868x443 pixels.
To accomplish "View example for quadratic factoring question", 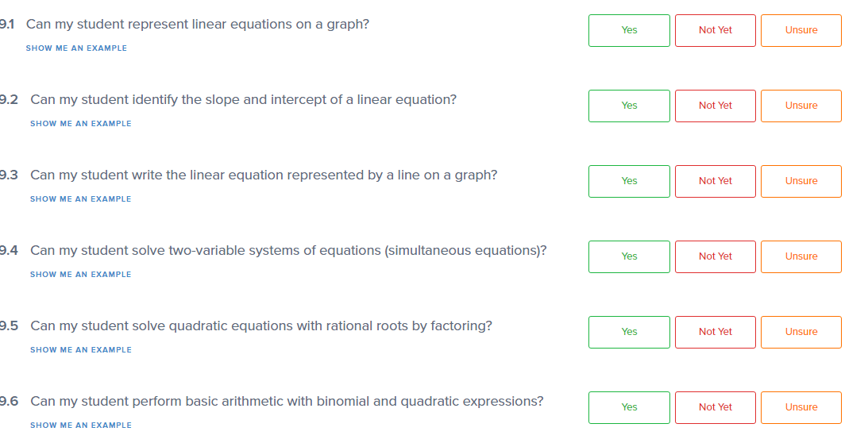I will coord(81,350).
